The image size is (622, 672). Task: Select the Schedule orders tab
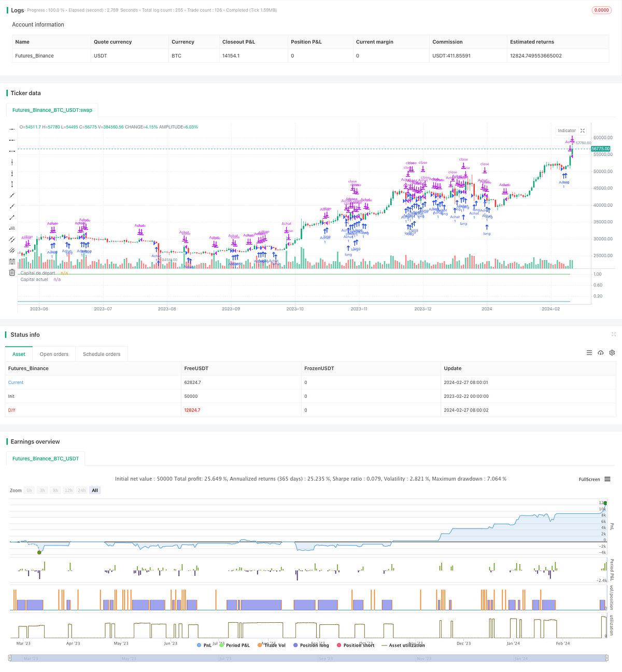click(102, 354)
